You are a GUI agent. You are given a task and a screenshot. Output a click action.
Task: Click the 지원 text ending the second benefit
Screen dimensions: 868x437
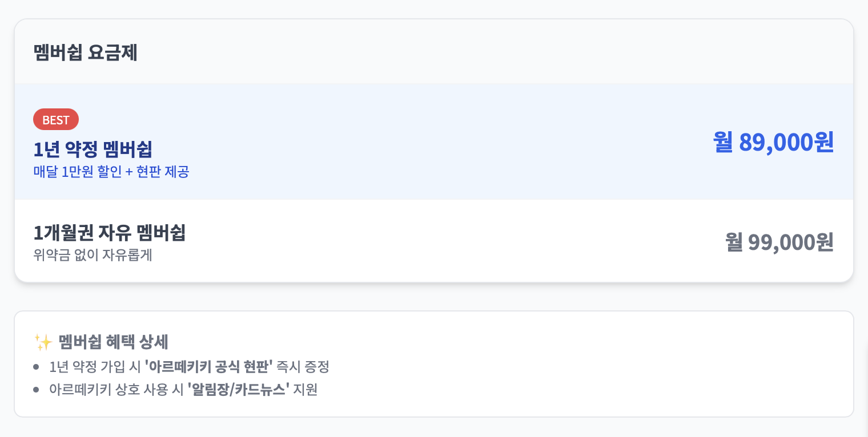305,390
